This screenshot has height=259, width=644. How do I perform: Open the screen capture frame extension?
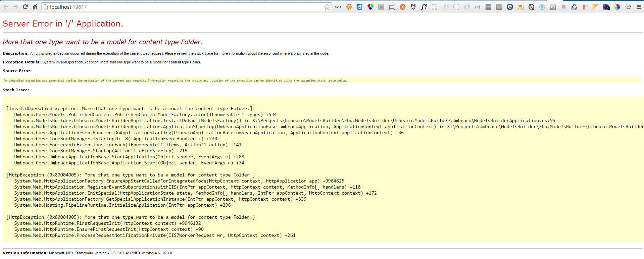(x=392, y=7)
